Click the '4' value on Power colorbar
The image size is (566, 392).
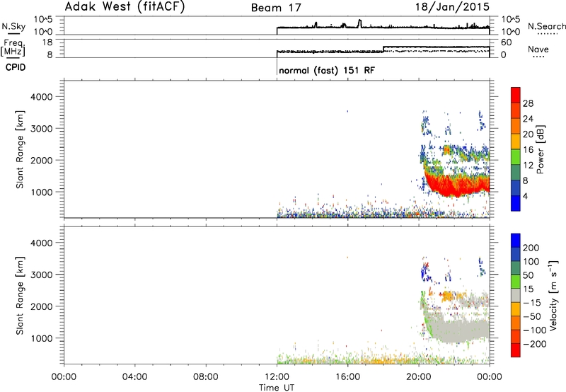point(525,196)
